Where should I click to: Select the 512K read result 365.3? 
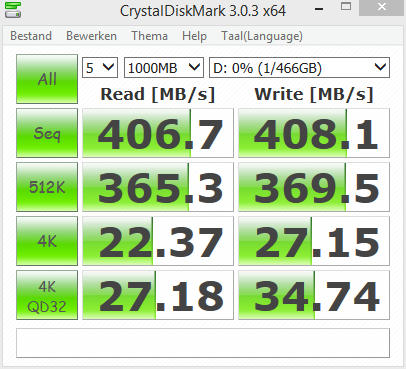coord(158,187)
